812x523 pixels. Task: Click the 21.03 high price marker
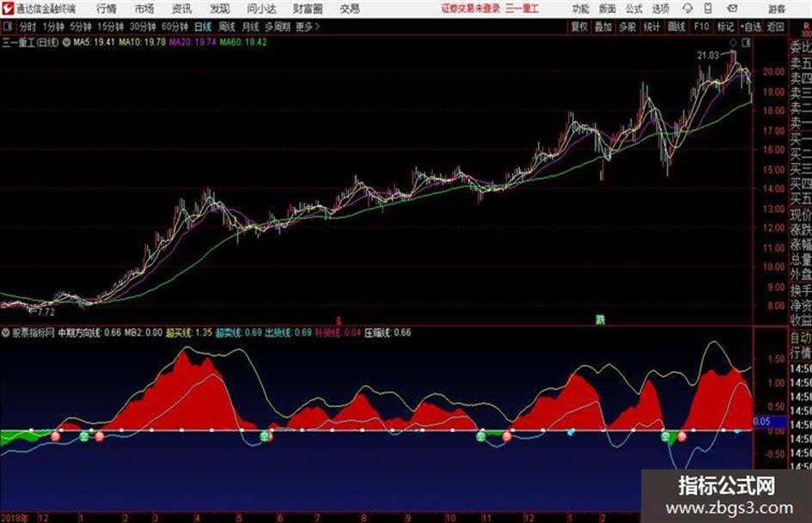coord(708,56)
